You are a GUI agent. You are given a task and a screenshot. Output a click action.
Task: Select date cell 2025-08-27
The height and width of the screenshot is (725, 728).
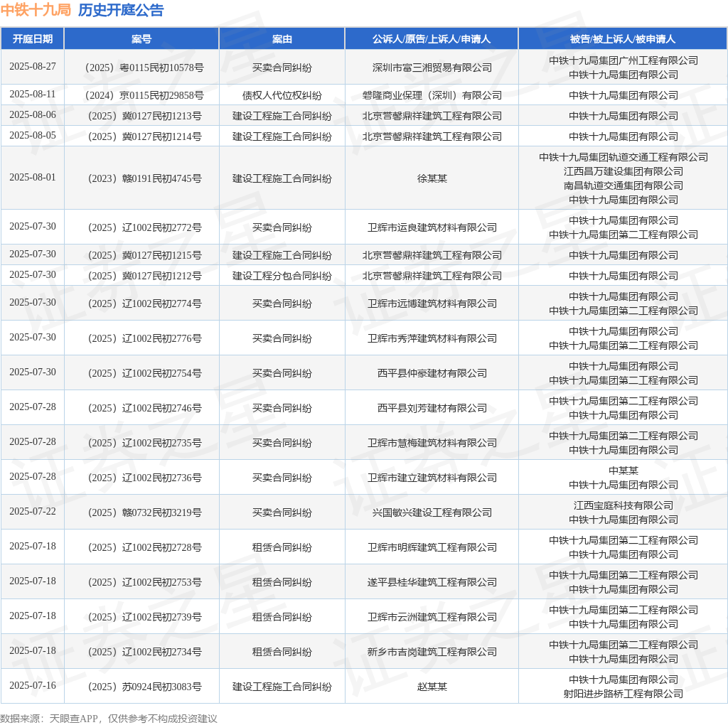point(33,66)
